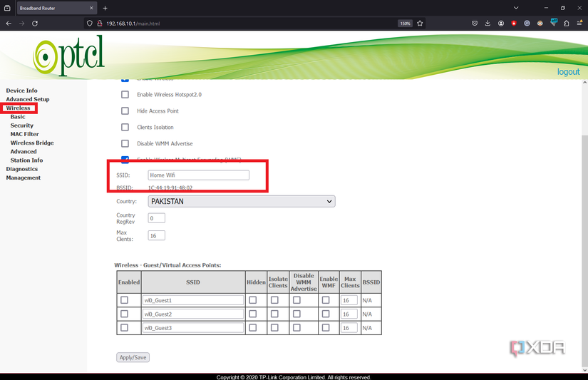Open the Firefox application menu
Viewport: 588px width, 380px height.
coord(579,24)
